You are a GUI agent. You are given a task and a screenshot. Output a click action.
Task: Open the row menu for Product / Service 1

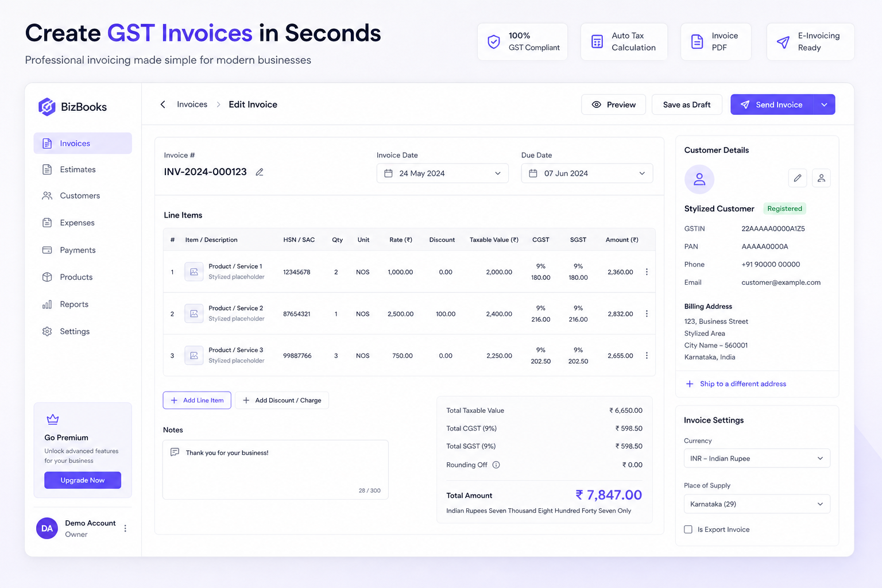(647, 272)
